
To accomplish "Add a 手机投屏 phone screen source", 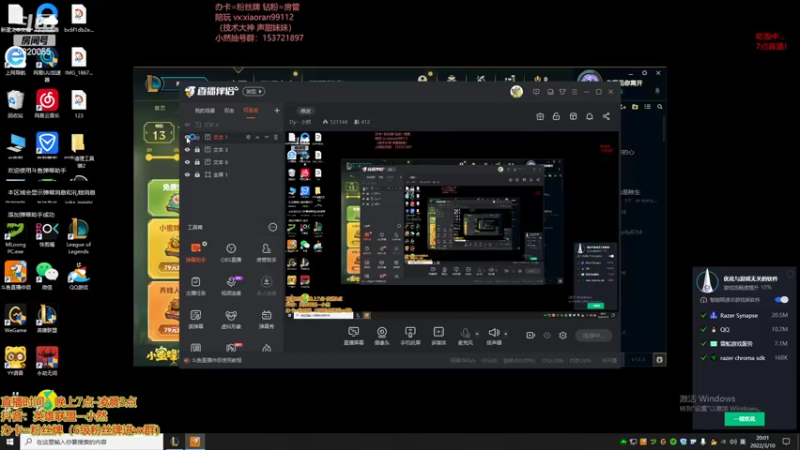I will [x=410, y=336].
